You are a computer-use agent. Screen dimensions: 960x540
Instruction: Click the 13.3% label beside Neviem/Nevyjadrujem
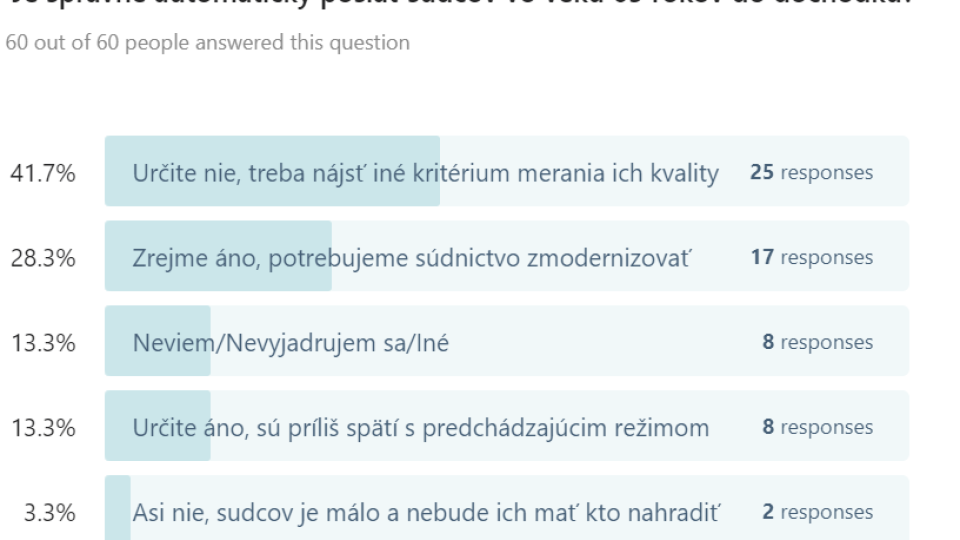43,343
